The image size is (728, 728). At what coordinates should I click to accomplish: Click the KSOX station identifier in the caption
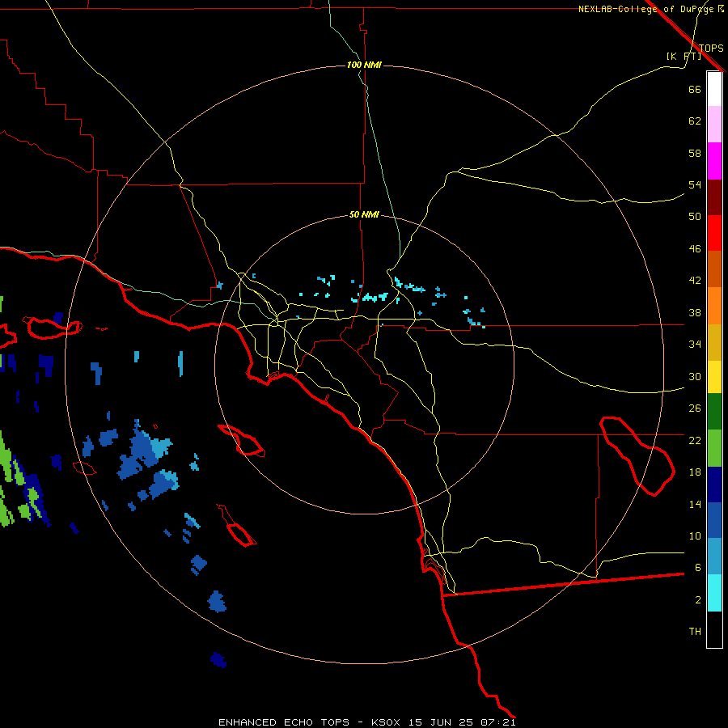(385, 722)
